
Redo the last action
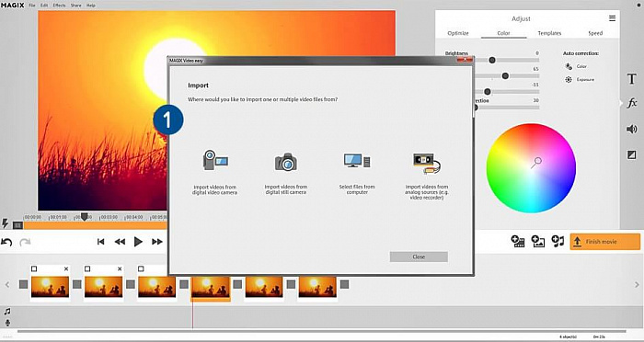coord(25,242)
